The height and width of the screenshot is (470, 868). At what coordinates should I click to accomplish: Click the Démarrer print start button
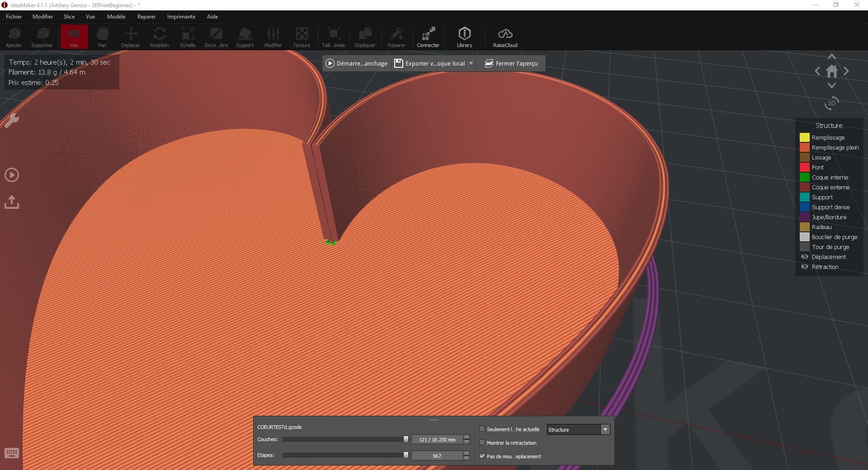[x=357, y=63]
